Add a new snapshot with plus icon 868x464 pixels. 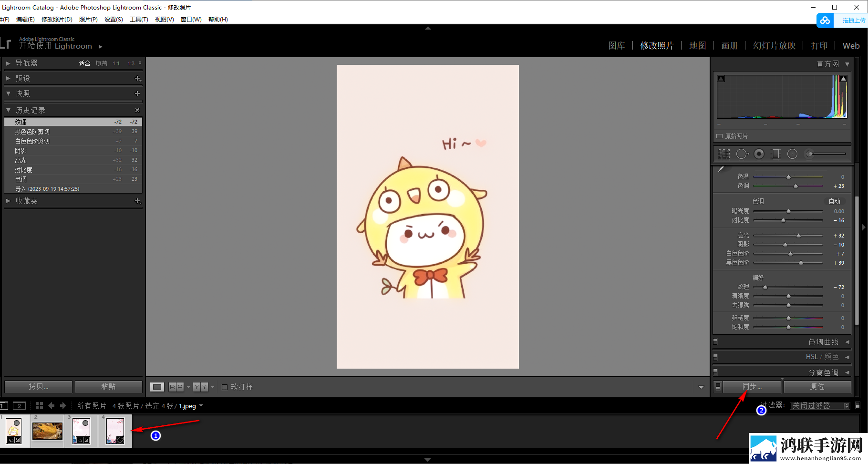coord(137,93)
